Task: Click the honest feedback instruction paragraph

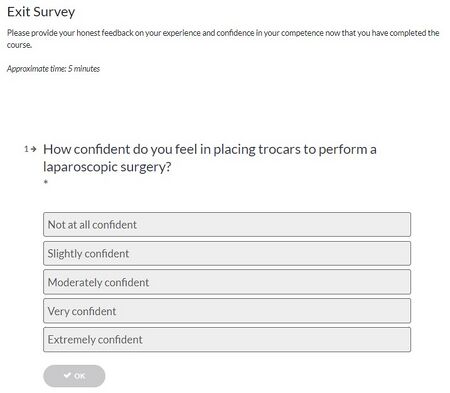Action: click(223, 39)
